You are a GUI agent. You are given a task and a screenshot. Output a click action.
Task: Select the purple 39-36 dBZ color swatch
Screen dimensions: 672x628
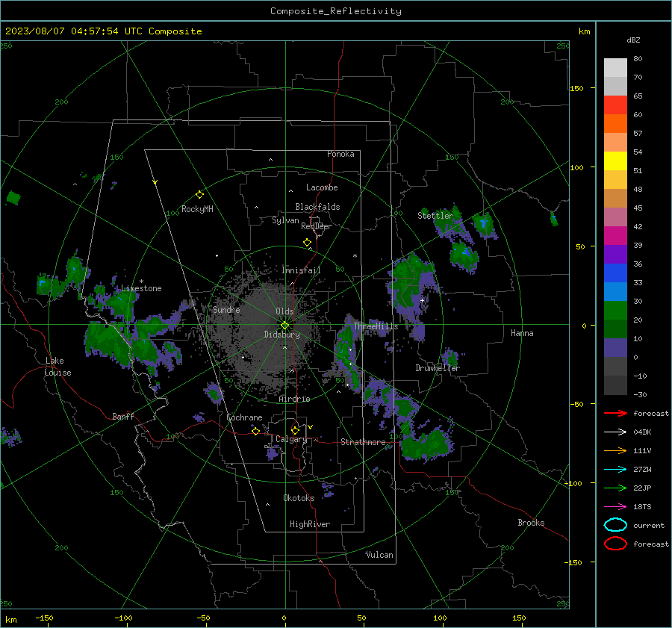615,255
